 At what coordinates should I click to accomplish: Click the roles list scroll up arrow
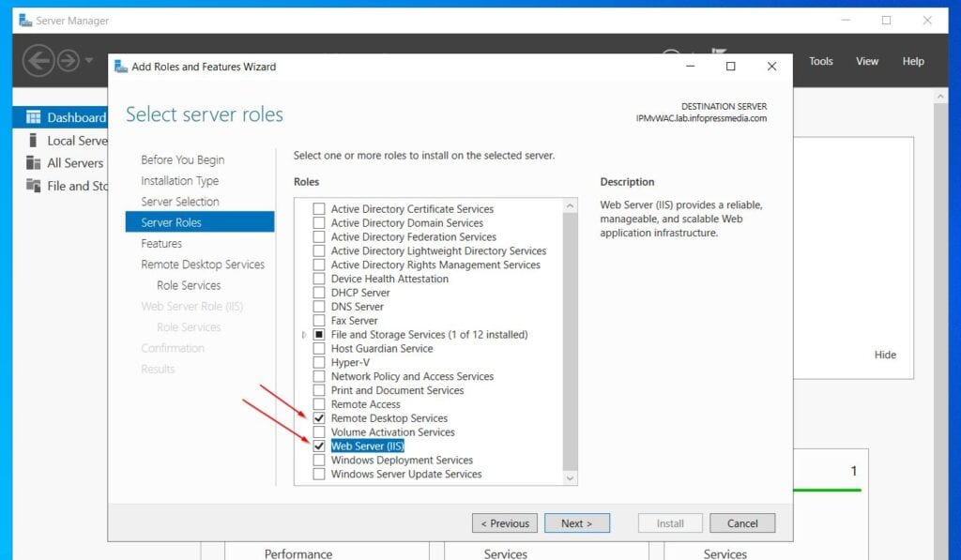click(x=570, y=205)
